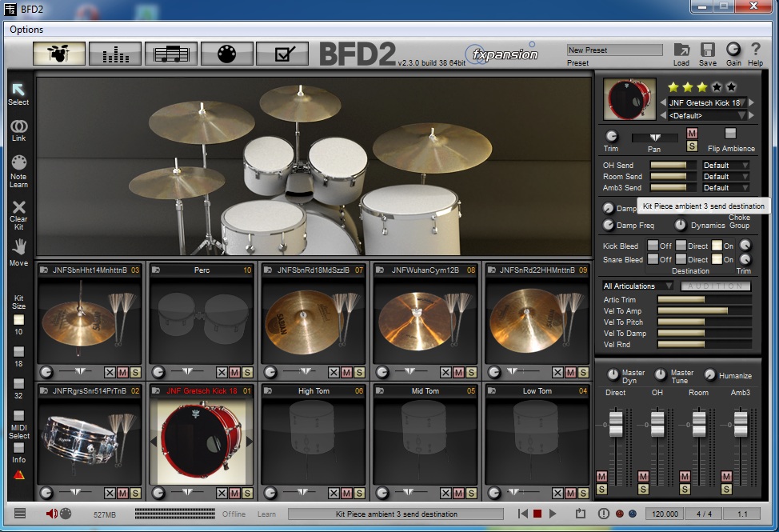Solo the JNFRgrsSnr514PrTnB snare slot
The image size is (779, 532).
(x=135, y=493)
